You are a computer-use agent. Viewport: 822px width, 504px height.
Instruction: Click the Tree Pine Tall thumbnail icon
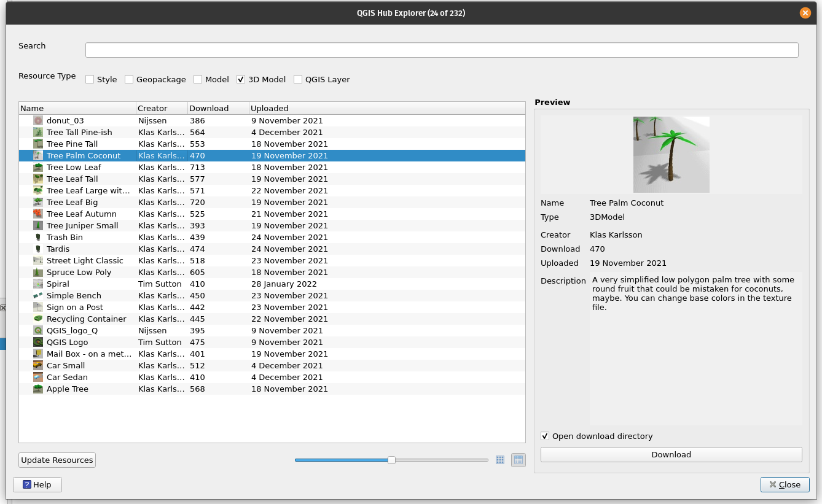[x=38, y=144]
